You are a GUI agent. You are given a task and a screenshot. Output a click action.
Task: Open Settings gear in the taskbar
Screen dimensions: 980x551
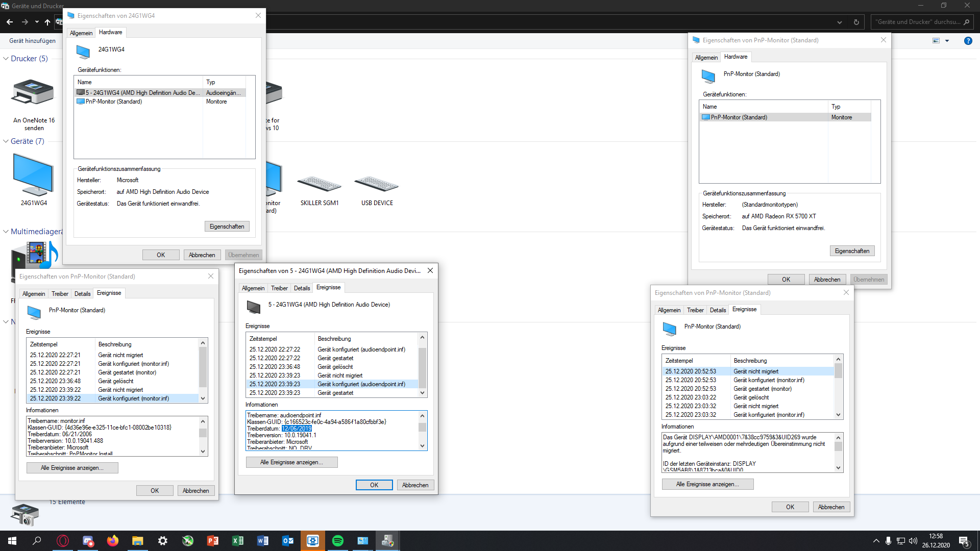163,541
